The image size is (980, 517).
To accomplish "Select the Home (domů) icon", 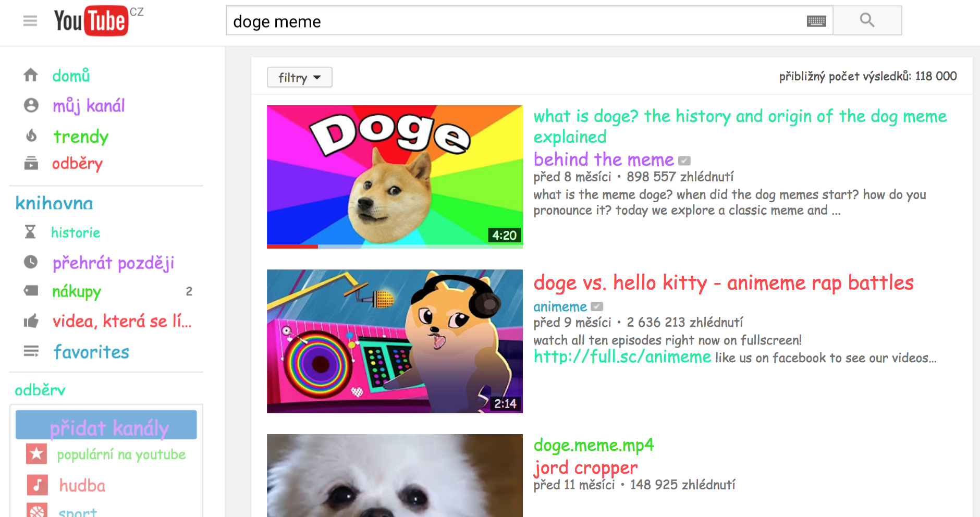I will point(31,75).
